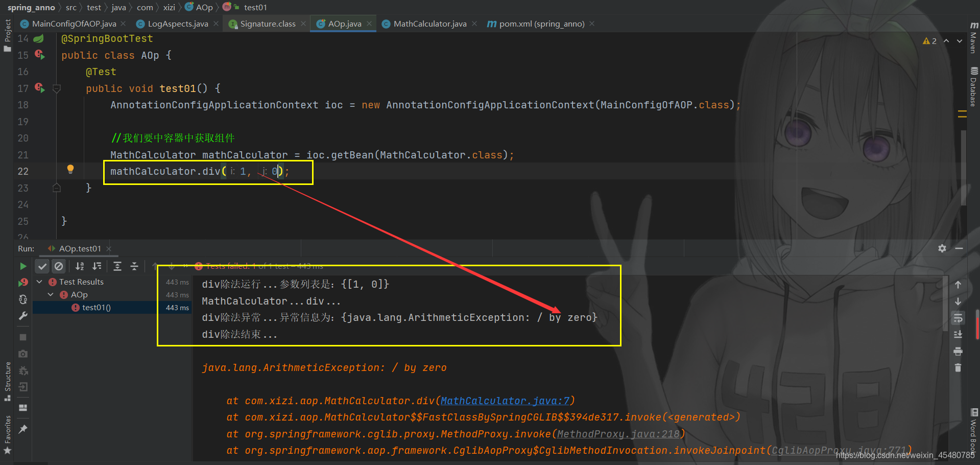This screenshot has width=980, height=465.
Task: Go to previous highlighted error arrow
Action: pos(946,41)
